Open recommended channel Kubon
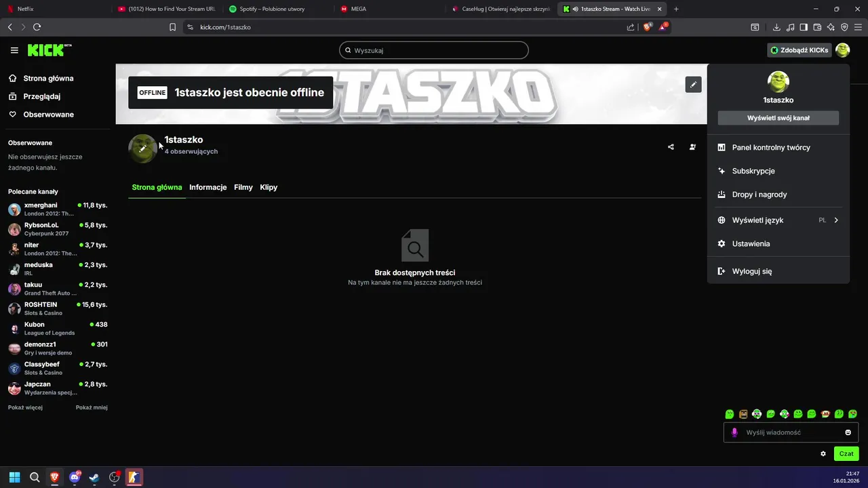Image resolution: width=868 pixels, height=488 pixels. pos(58,328)
